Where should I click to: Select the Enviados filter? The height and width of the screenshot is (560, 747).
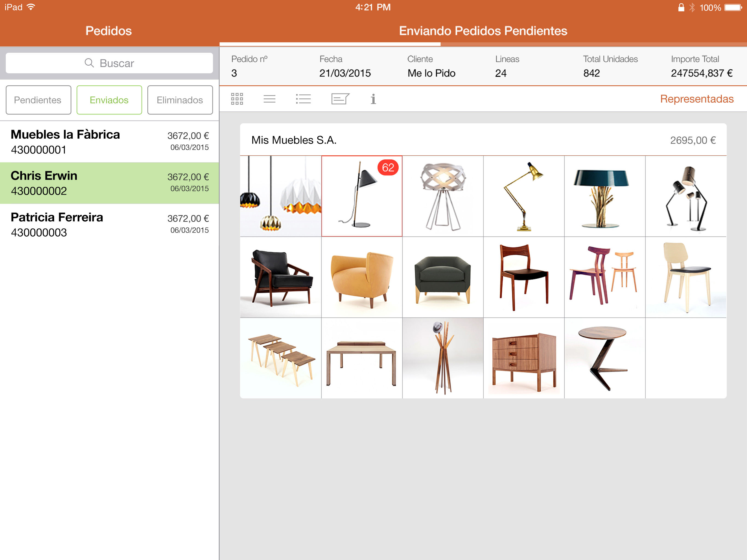click(x=109, y=100)
